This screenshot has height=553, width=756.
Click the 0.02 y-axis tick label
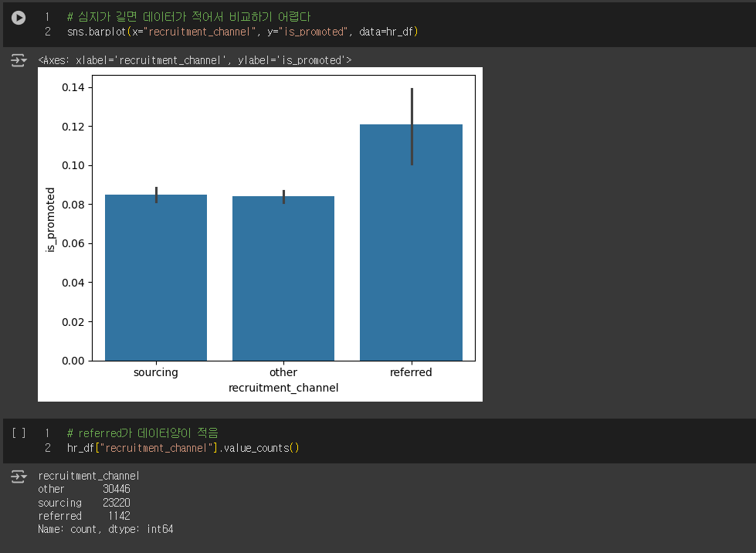(x=73, y=321)
